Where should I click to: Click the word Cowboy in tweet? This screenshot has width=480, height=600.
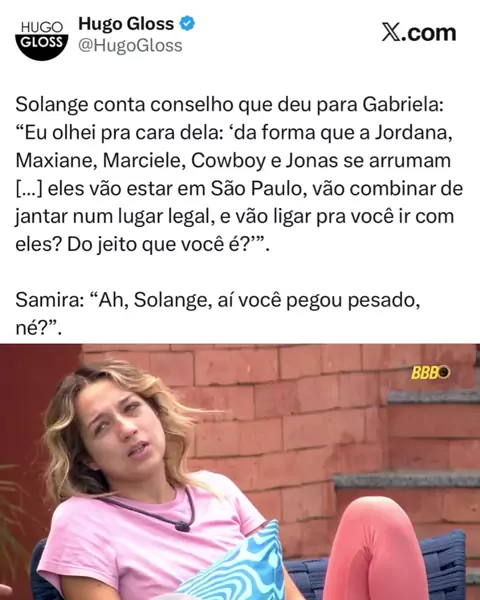(x=228, y=161)
